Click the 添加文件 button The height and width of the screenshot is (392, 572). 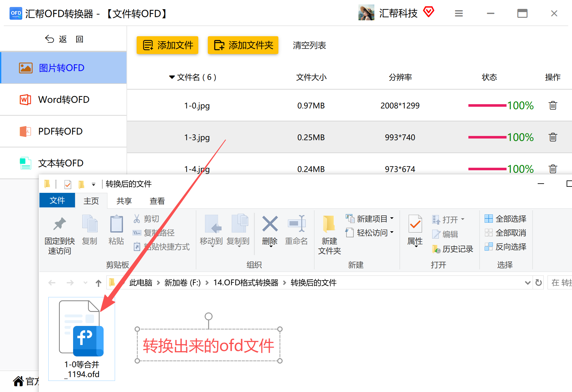(167, 45)
